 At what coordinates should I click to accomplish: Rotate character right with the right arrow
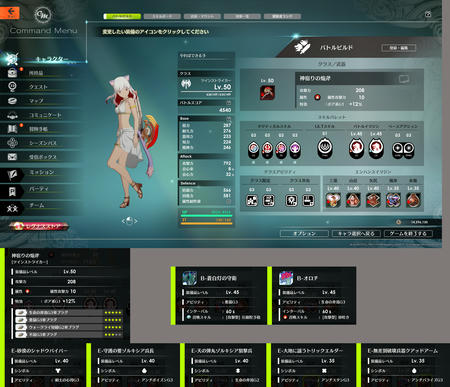pyautogui.click(x=136, y=221)
